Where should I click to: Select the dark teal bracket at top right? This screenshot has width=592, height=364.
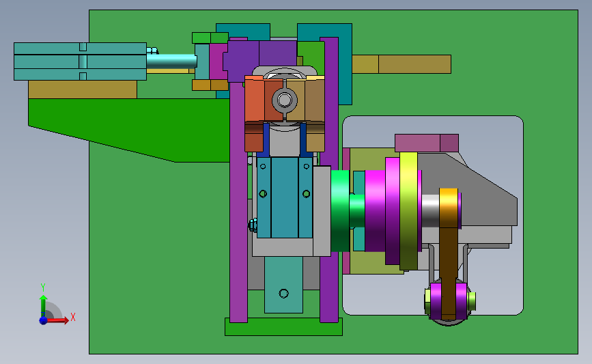[x=346, y=64]
